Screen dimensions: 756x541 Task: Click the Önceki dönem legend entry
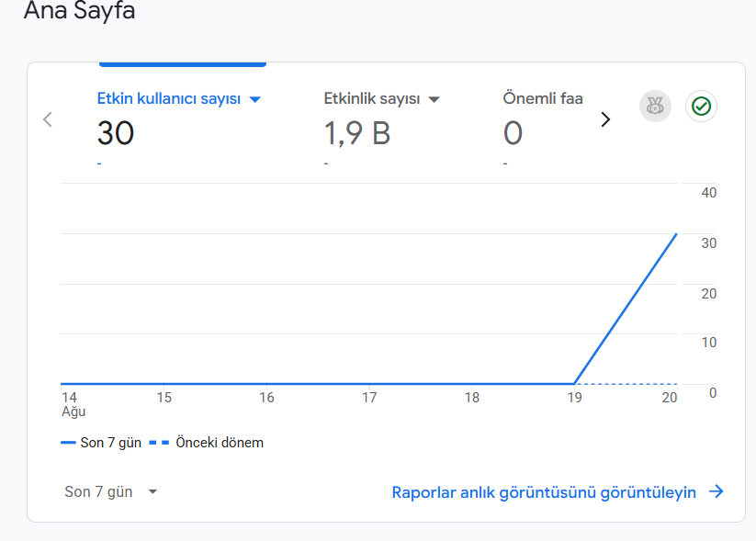pos(207,443)
